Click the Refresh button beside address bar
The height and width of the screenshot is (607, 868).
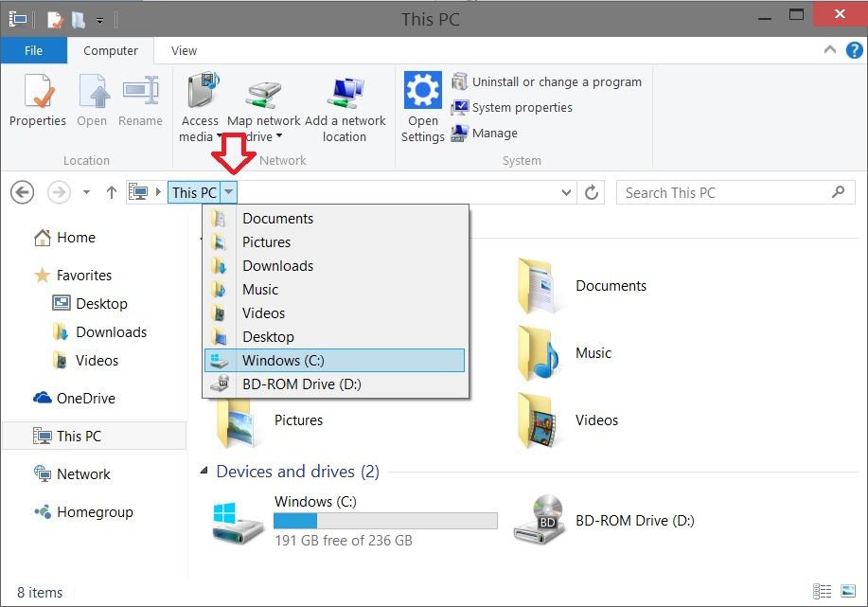[x=592, y=192]
